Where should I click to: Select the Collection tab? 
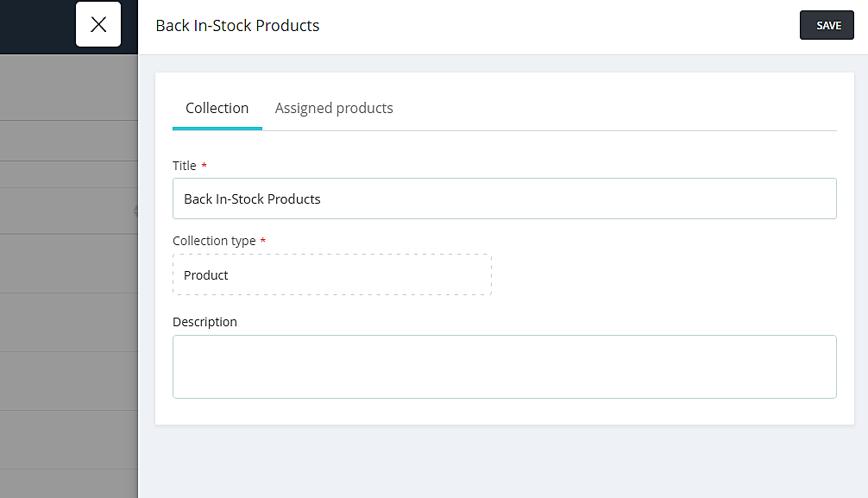217,109
